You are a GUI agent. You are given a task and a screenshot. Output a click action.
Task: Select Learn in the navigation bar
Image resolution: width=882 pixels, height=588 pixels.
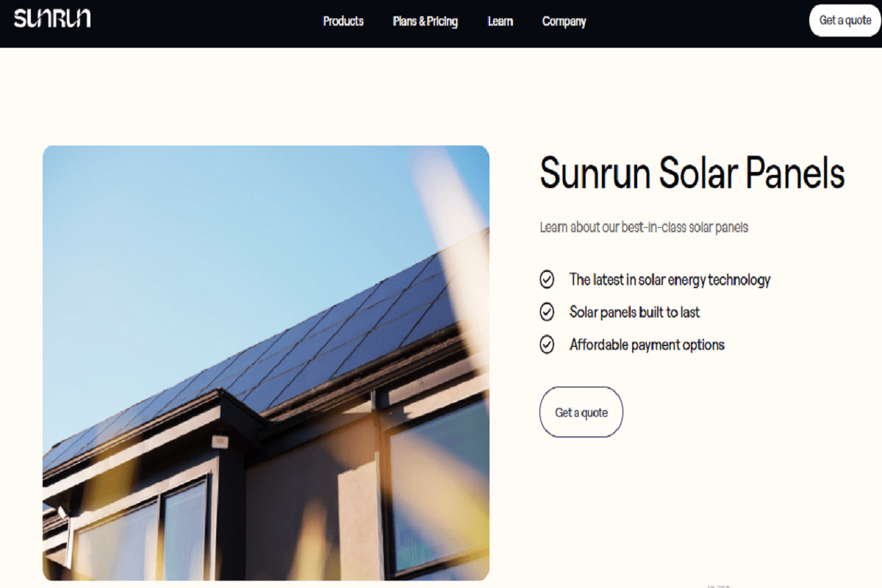500,21
